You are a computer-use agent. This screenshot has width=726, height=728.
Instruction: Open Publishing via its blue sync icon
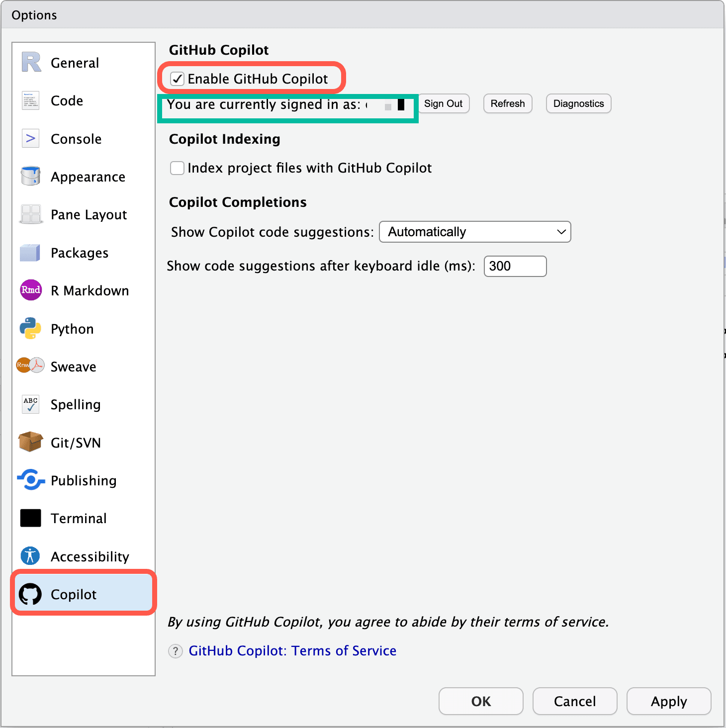(31, 480)
